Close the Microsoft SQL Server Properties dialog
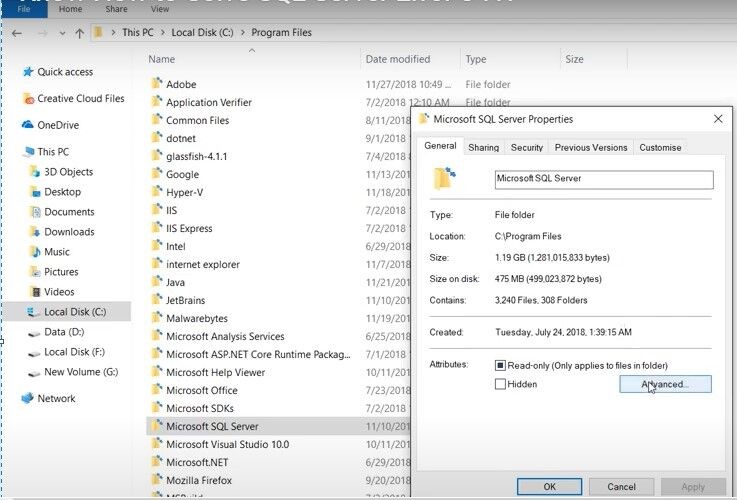The width and height of the screenshot is (737, 500). (x=718, y=119)
